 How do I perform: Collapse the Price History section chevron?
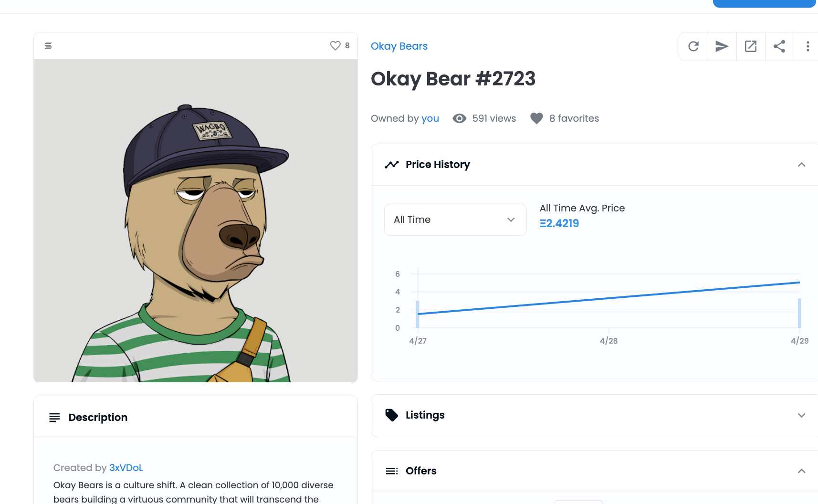tap(801, 165)
